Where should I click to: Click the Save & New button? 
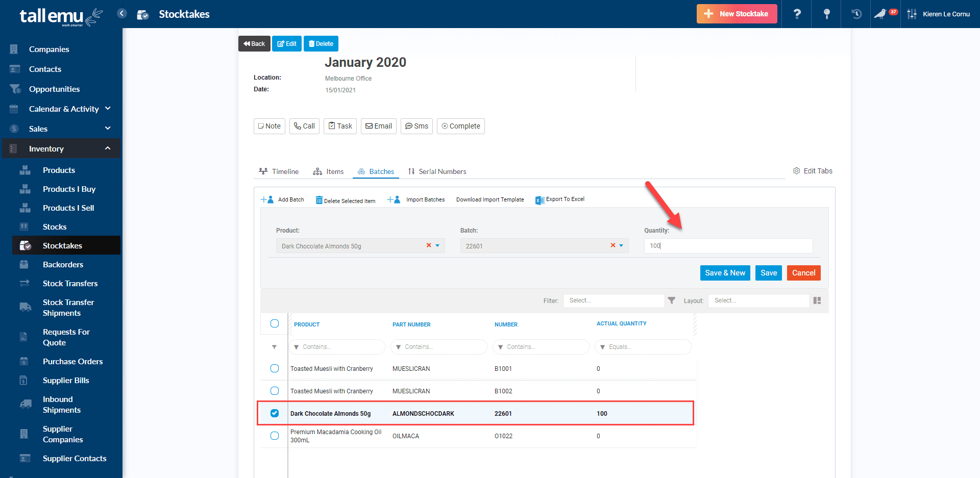click(x=725, y=273)
